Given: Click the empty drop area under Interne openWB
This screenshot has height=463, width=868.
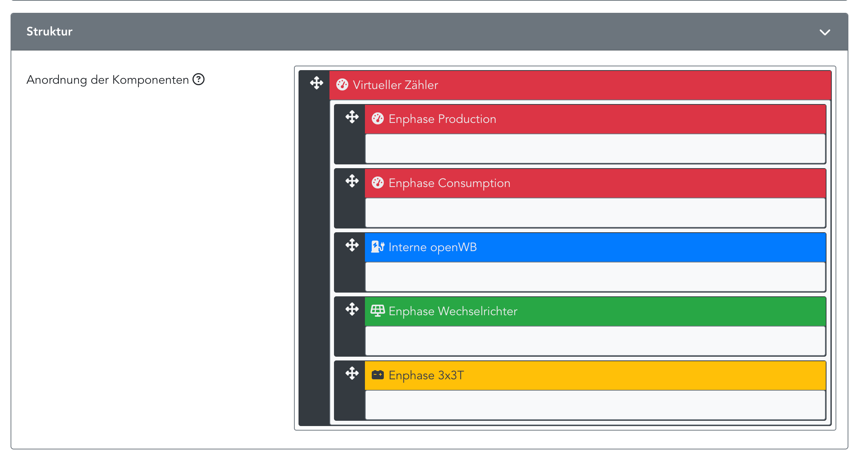Looking at the screenshot, I should coord(595,277).
